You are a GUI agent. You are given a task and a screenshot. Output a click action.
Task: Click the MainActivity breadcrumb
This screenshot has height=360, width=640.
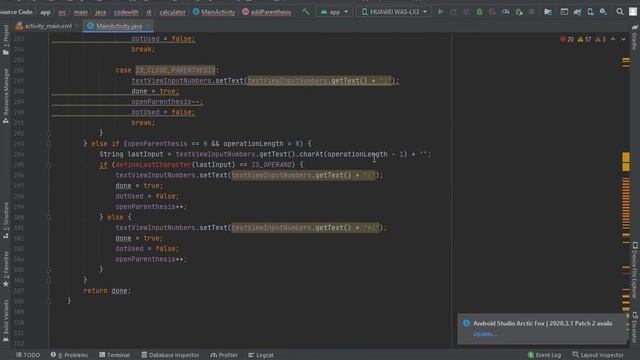[x=214, y=12]
